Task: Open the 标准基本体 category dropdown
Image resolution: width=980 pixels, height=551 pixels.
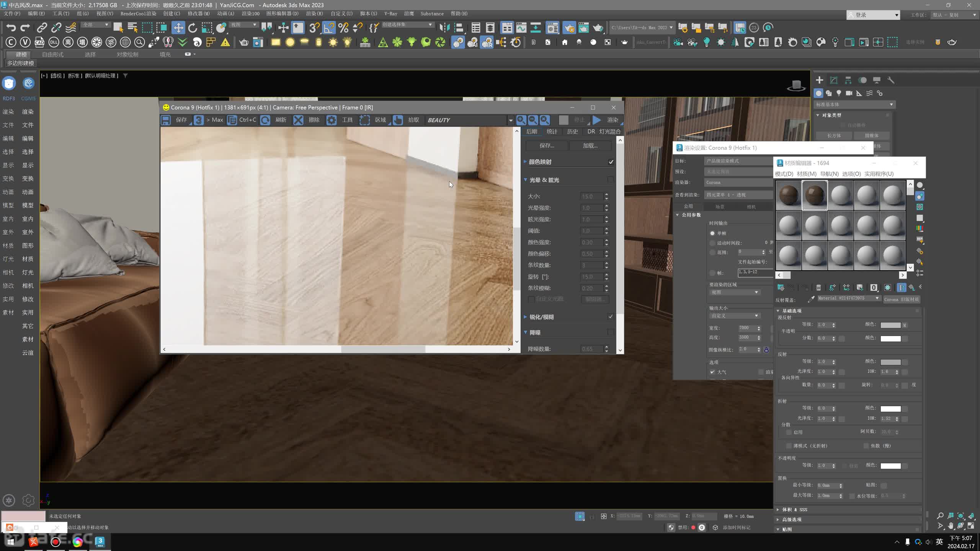Action: click(x=854, y=104)
